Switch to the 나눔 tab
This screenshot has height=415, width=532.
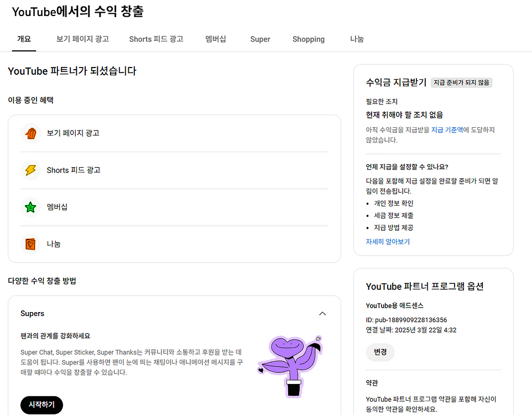click(357, 39)
